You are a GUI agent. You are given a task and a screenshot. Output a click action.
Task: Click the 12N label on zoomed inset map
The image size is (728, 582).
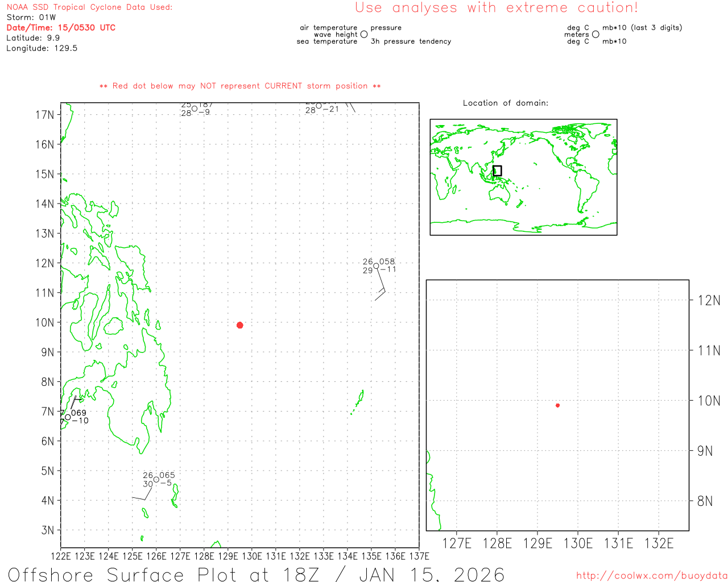[709, 301]
